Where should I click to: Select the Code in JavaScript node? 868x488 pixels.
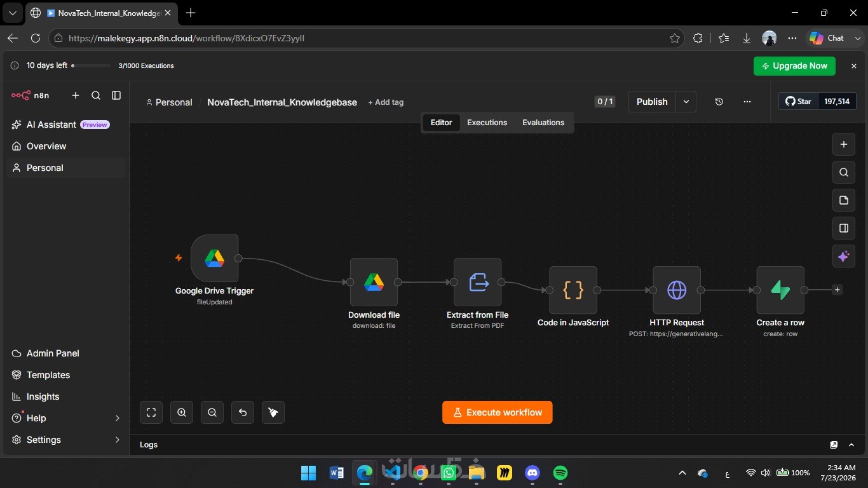[x=573, y=290]
